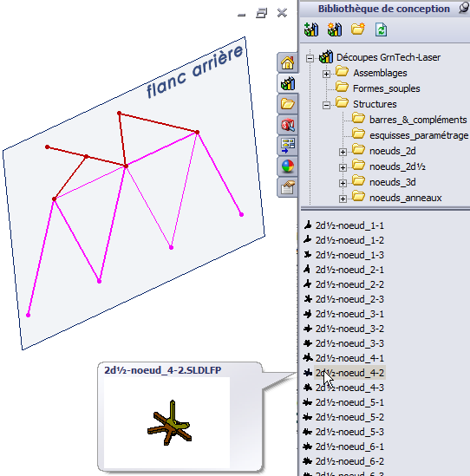470x476 pixels.
Task: Click the Add File Location icon
Action: pos(335,29)
